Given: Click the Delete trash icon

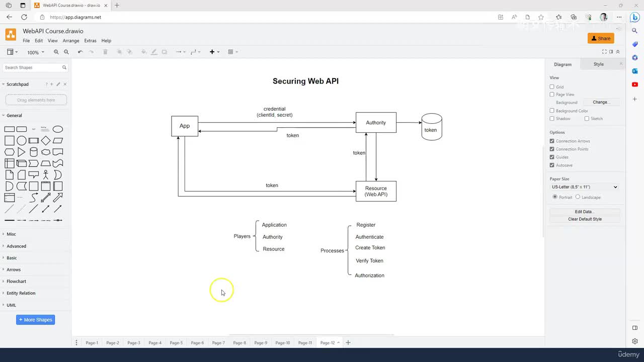Looking at the screenshot, I should (x=105, y=52).
